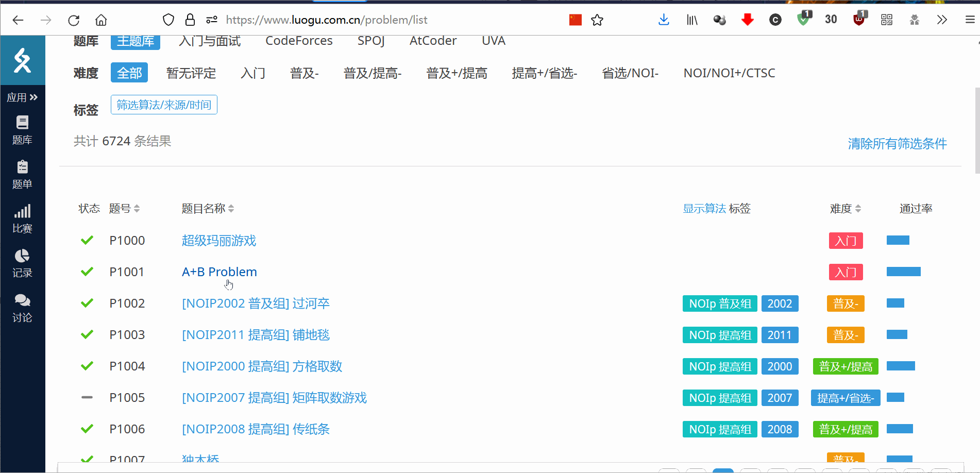Open the browser downloads icon
This screenshot has height=473, width=980.
coord(664,20)
